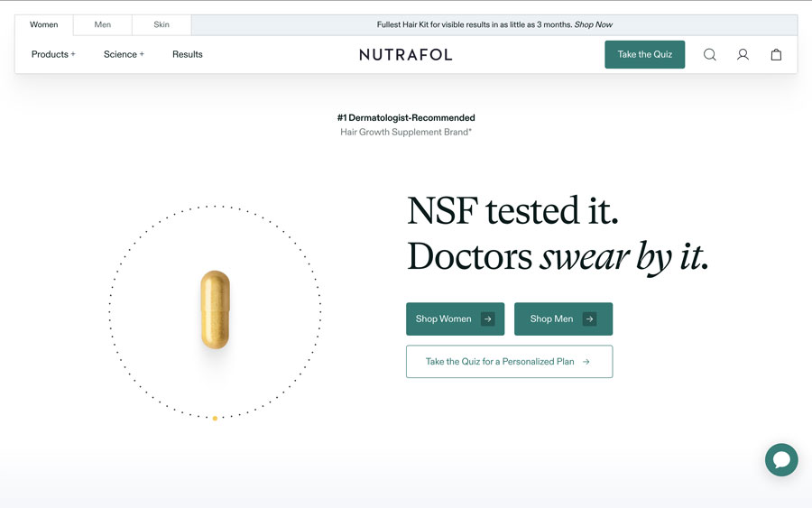Click the Shop Men label
This screenshot has width=812, height=508.
[x=551, y=319]
